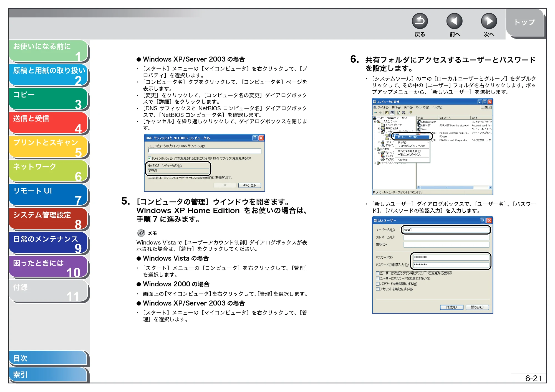Open chapter 11 付録 tab

pos(49,291)
